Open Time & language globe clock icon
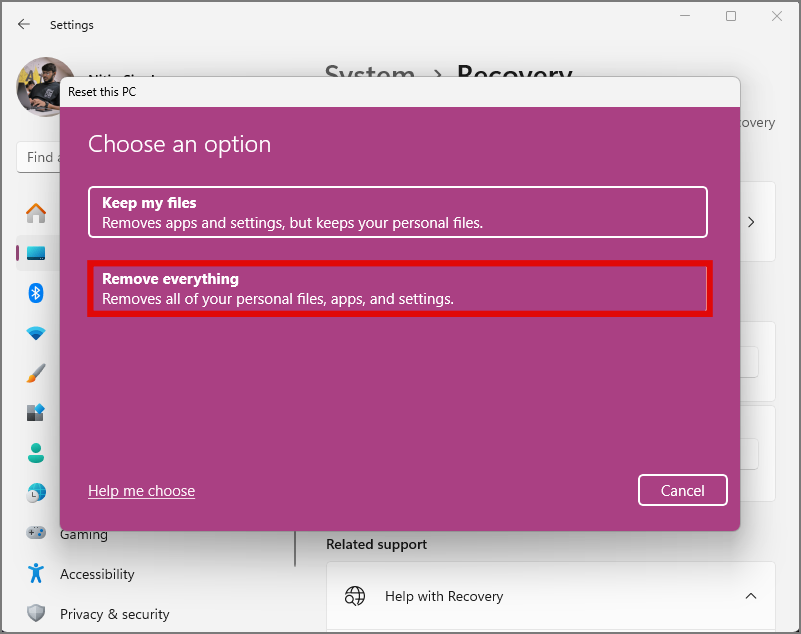The width and height of the screenshot is (801, 634). (36, 493)
